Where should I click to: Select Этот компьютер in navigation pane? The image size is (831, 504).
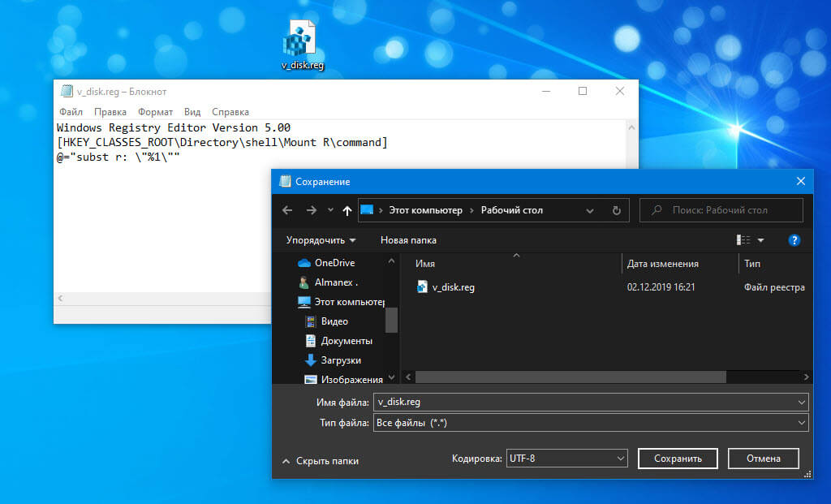342,302
